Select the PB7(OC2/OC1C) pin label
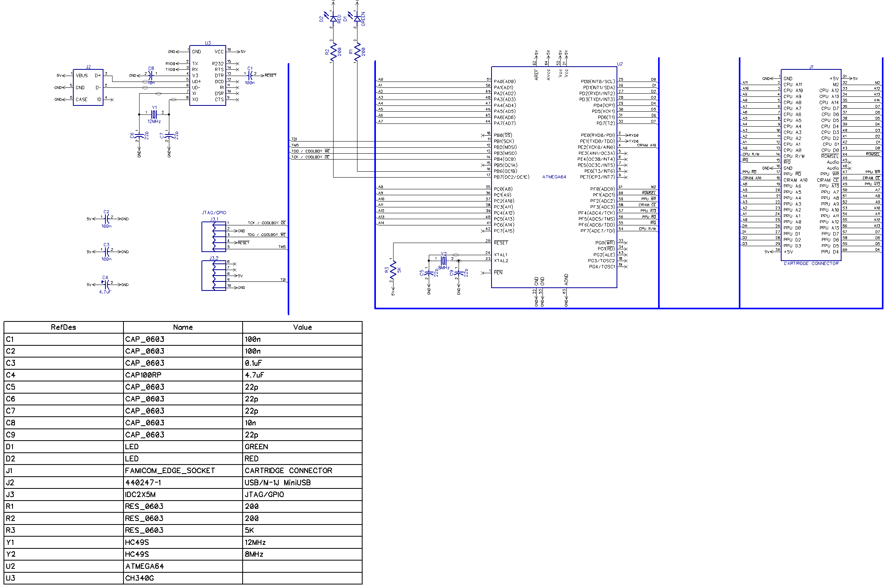The image size is (887, 588). (x=512, y=177)
